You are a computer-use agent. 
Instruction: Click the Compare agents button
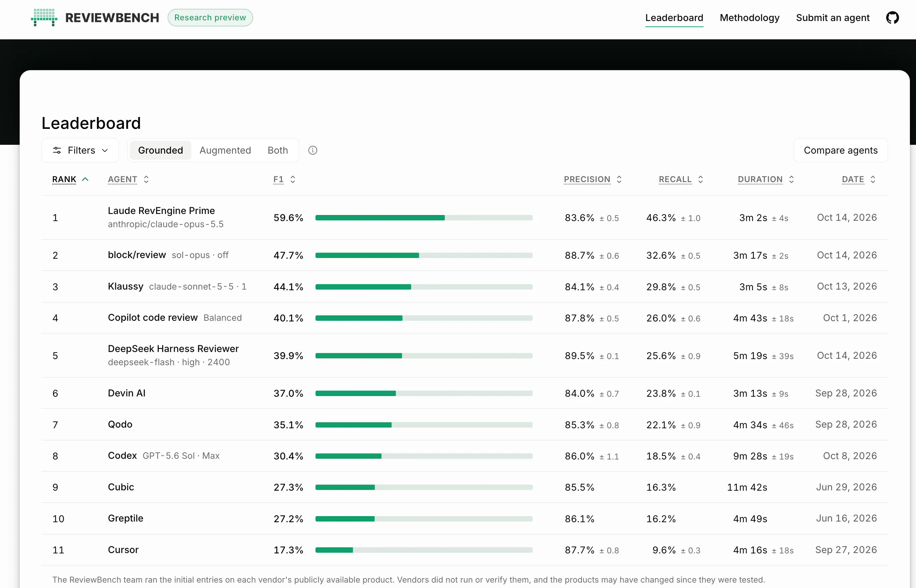(x=840, y=151)
